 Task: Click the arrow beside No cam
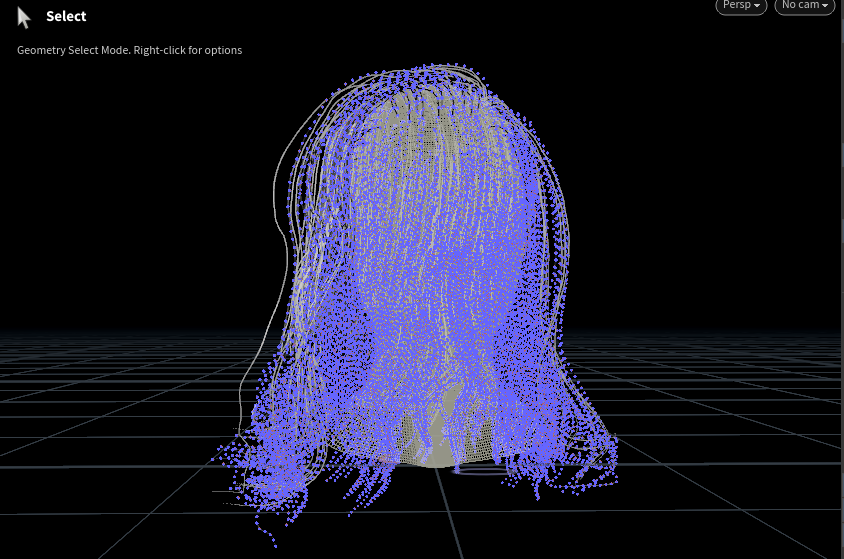(x=825, y=6)
